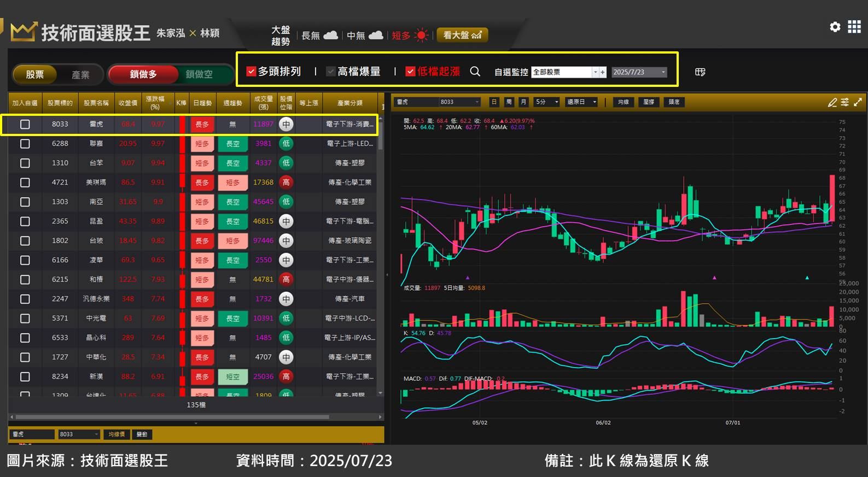Switch to the 鎖做空 tab
This screenshot has width=868, height=477.
click(x=199, y=74)
